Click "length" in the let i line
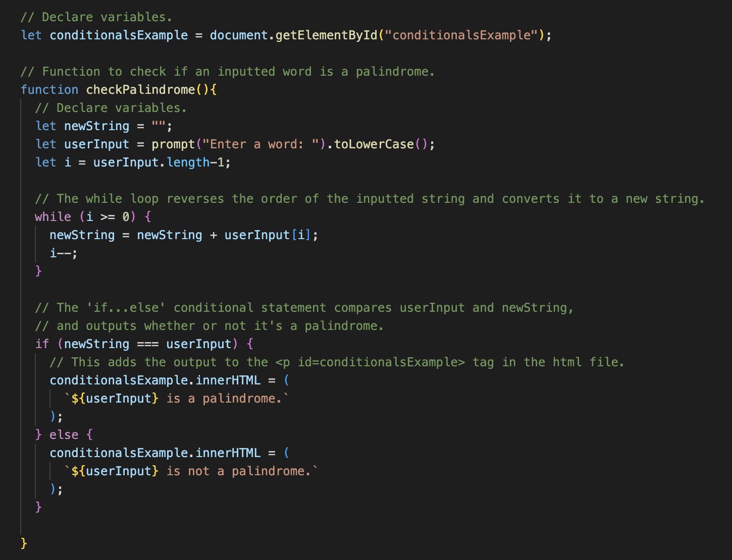The height and width of the screenshot is (560, 732). pyautogui.click(x=188, y=162)
